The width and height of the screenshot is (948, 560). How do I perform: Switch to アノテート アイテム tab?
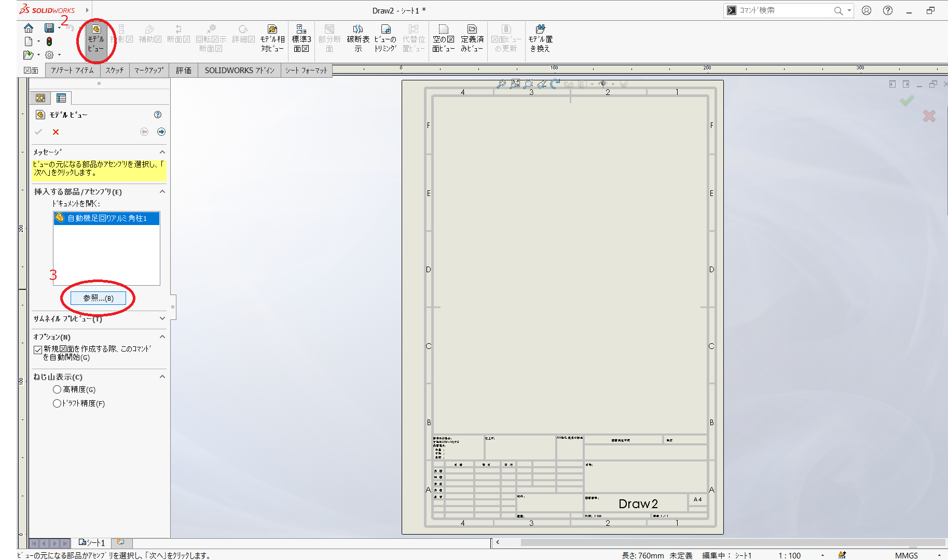pos(73,71)
